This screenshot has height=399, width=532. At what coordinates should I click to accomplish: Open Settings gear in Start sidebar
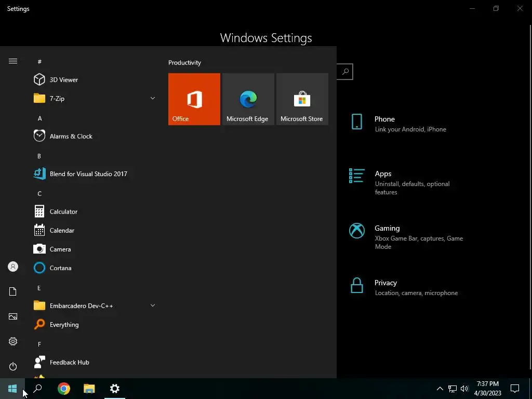tap(13, 341)
